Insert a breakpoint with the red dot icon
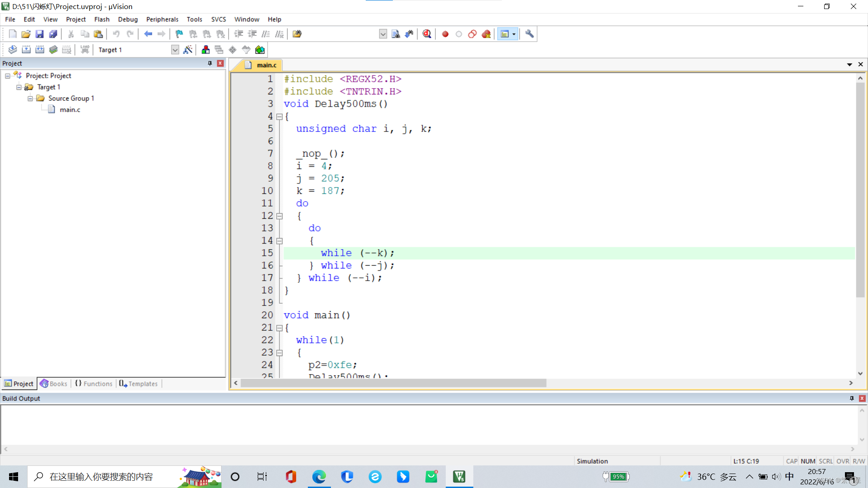 coord(445,34)
